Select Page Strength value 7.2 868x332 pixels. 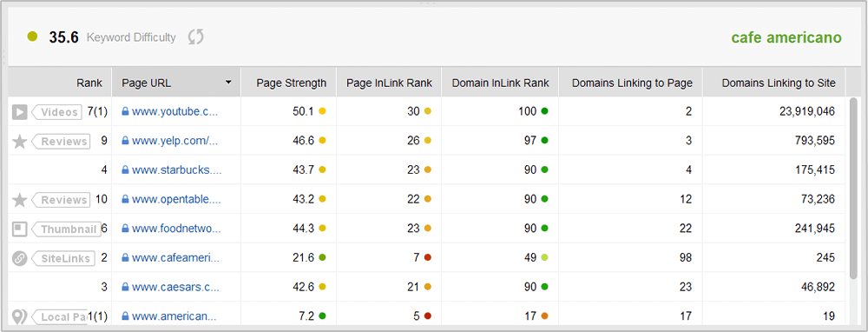[x=306, y=316]
